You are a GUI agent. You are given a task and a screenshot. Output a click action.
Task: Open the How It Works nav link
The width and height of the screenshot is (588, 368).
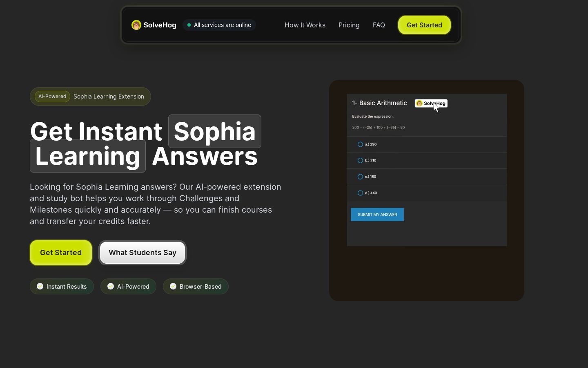(305, 25)
